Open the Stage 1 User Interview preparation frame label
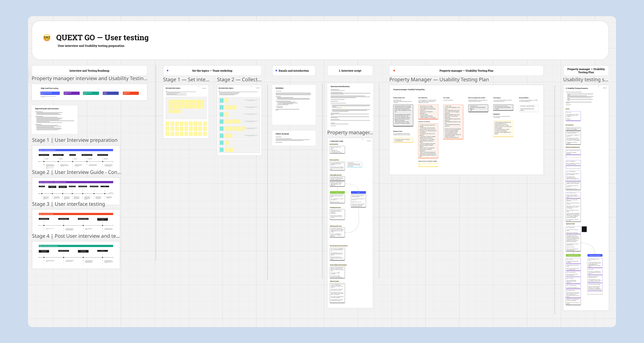This screenshot has height=343, width=644. point(74,140)
